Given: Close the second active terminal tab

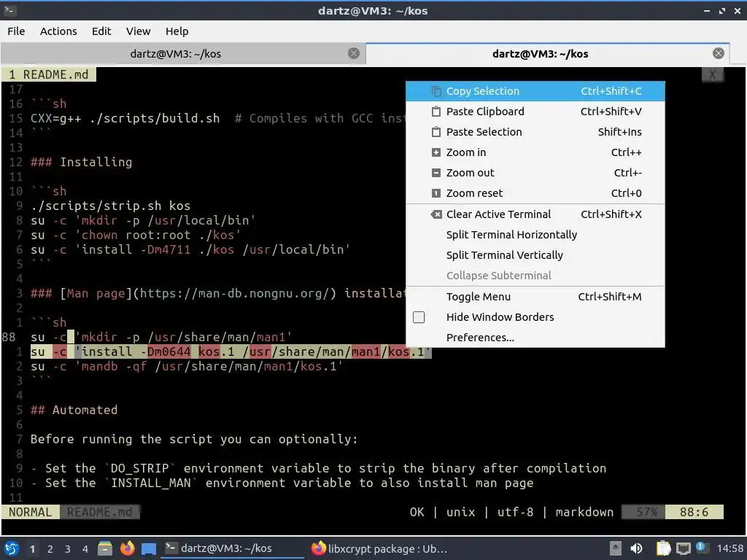Looking at the screenshot, I should (x=719, y=53).
